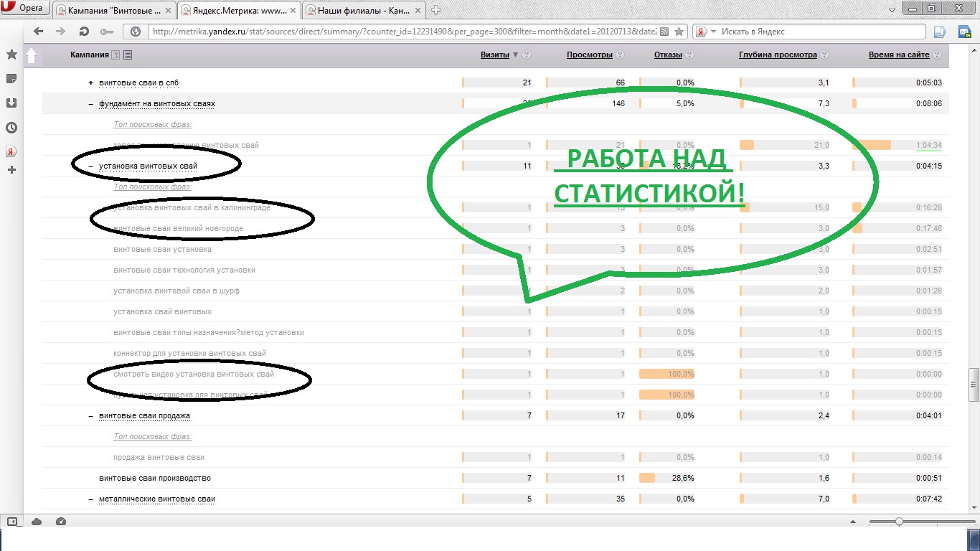Open the Yandex panel in the sidebar

(x=11, y=151)
